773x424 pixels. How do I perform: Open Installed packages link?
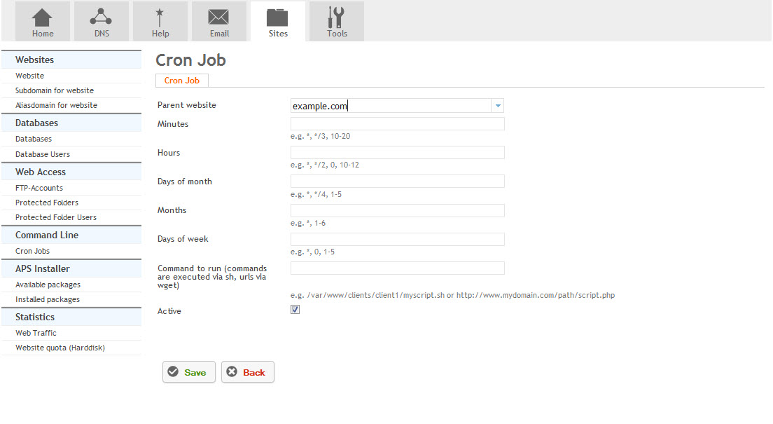(47, 300)
